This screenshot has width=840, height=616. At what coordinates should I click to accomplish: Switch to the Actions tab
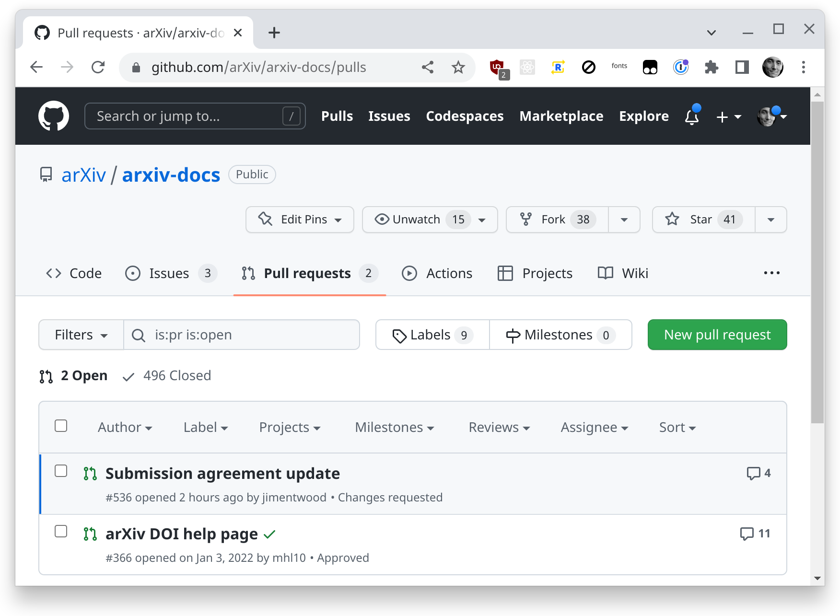(437, 273)
